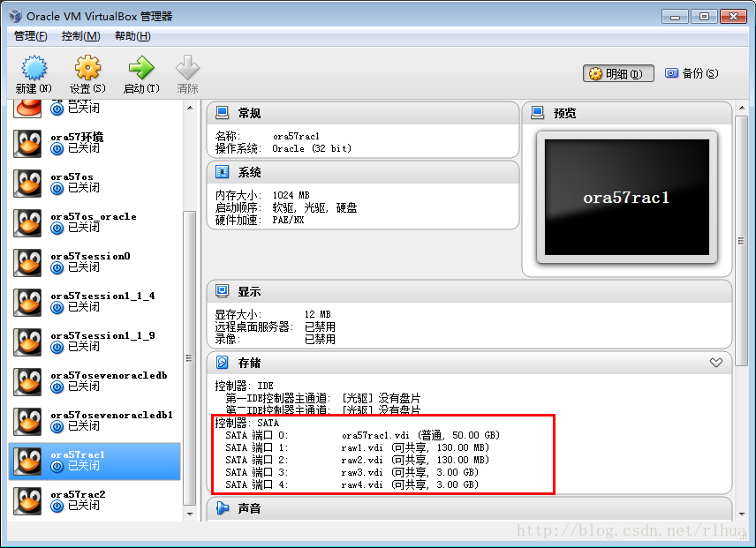Viewport: 756px width, 548px height.
Task: Select the ora57环境 virtual machine
Action: 95,144
